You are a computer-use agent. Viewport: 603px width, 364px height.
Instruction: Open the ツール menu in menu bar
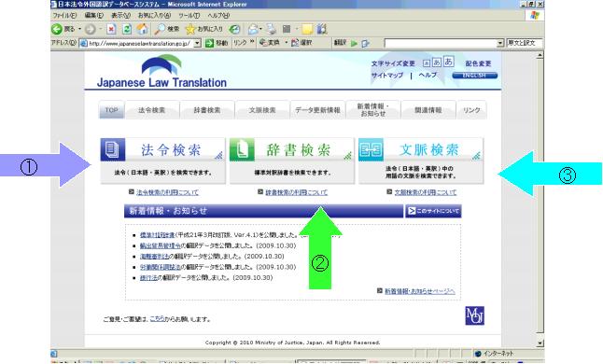189,15
